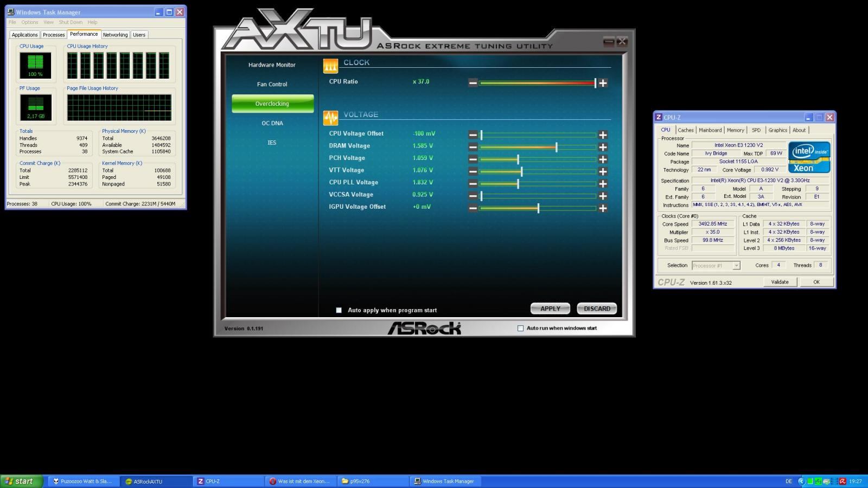
Task: Click the CLOCK section icon
Action: tap(330, 66)
